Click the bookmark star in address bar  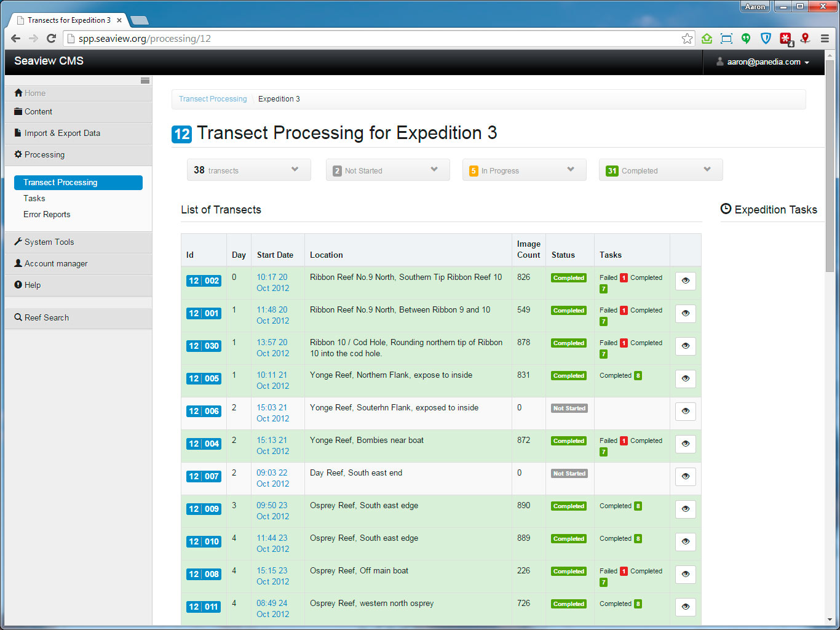[687, 39]
